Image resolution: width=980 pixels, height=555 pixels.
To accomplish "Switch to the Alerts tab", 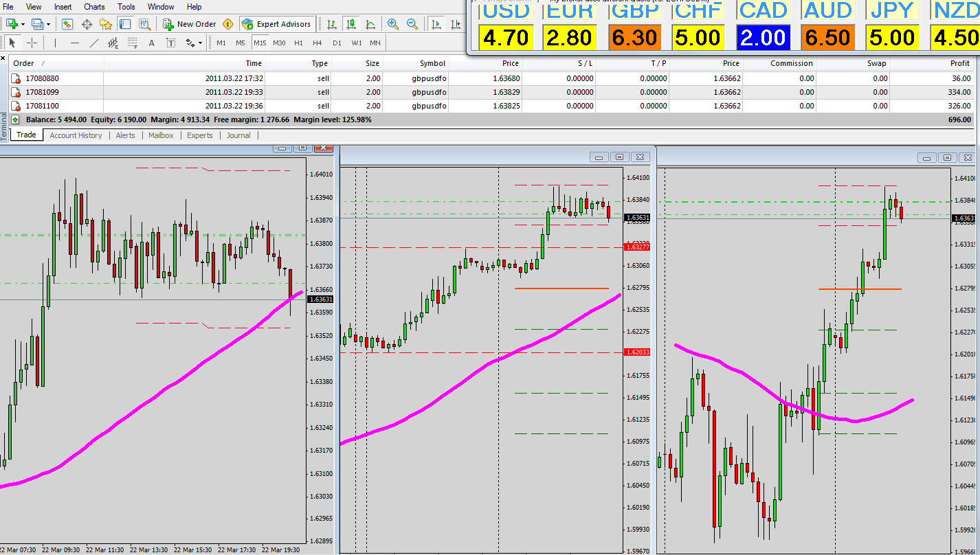I will point(125,135).
